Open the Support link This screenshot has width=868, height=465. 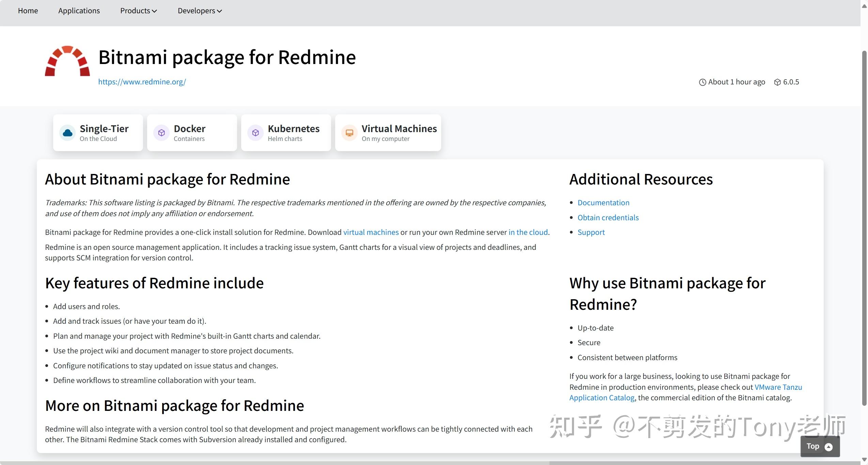[x=591, y=232]
